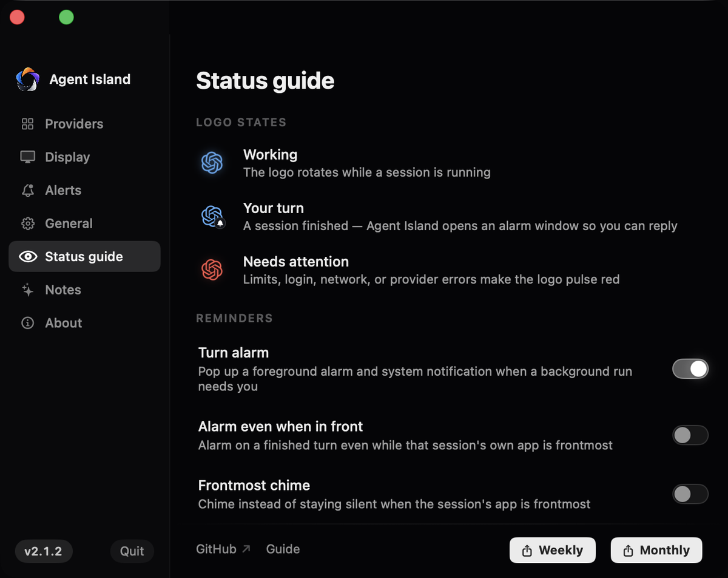Go to Display settings
This screenshot has width=728, height=578.
(84, 157)
